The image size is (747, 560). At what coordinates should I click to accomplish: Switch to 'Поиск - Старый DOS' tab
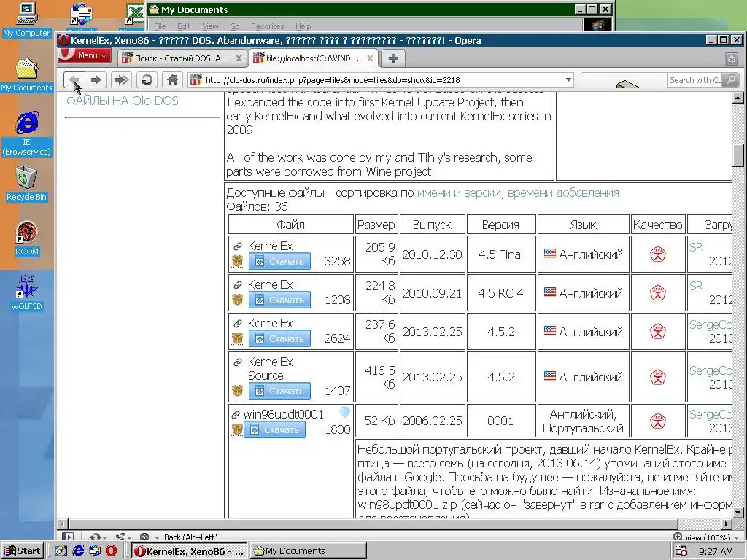182,58
